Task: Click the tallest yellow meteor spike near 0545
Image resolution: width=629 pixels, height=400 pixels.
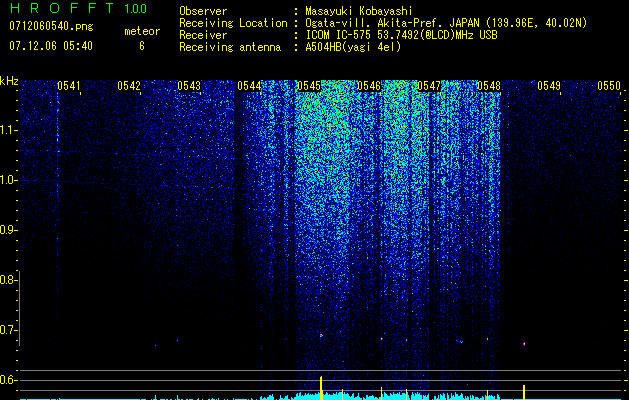Action: click(321, 388)
